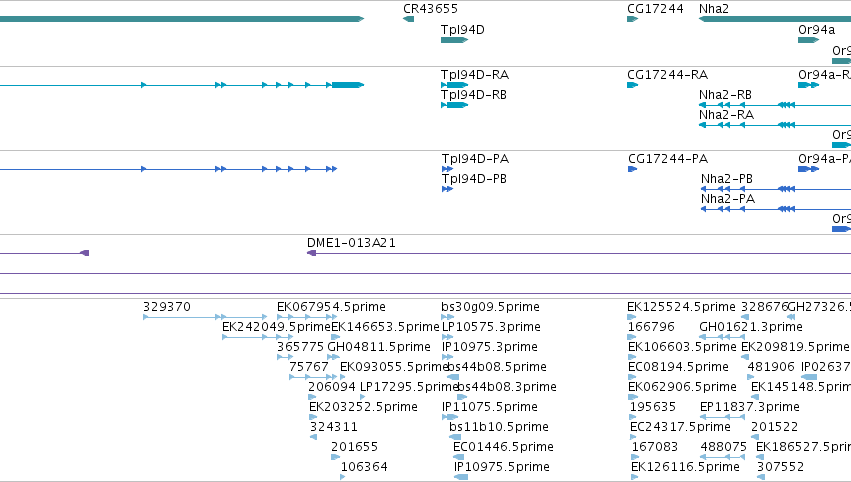
Task: Select the 488075 EST label
Action: [x=723, y=447]
